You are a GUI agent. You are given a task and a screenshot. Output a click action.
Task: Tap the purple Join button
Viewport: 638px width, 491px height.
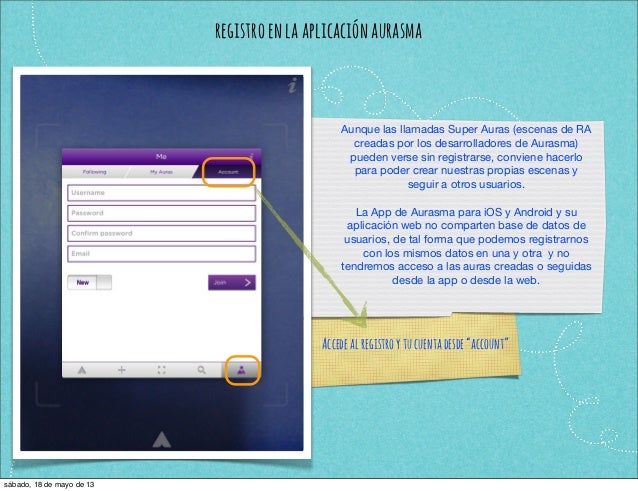point(232,282)
